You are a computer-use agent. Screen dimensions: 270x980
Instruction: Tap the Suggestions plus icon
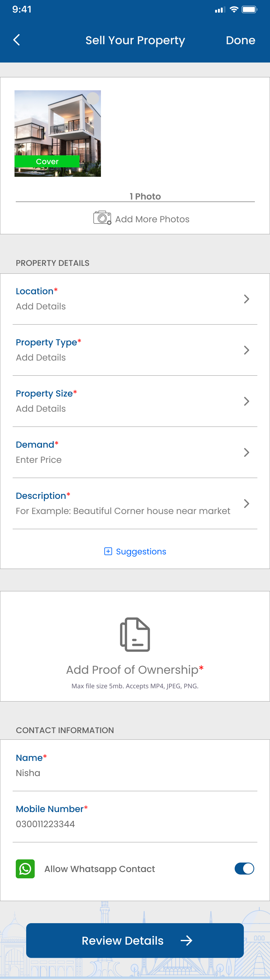click(108, 551)
